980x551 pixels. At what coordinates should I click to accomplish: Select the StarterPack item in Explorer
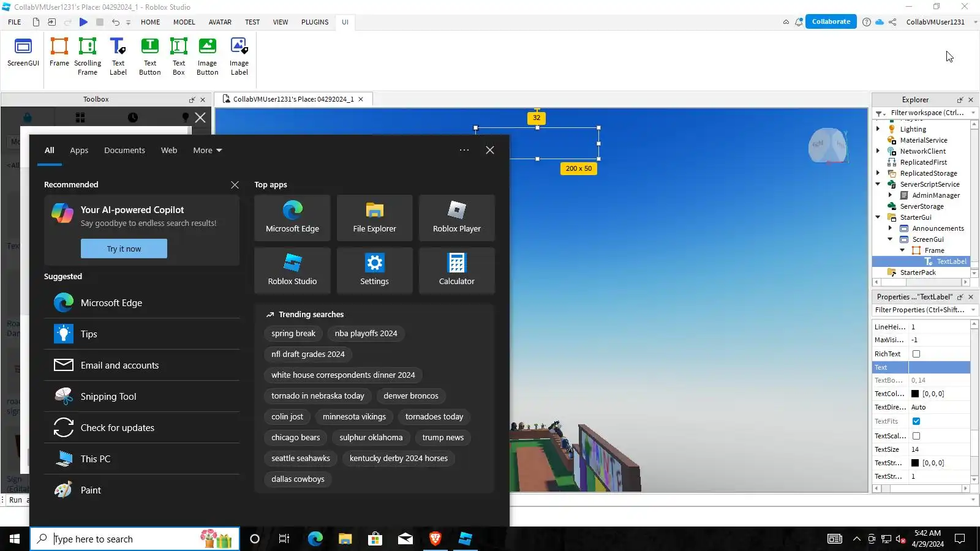point(918,272)
